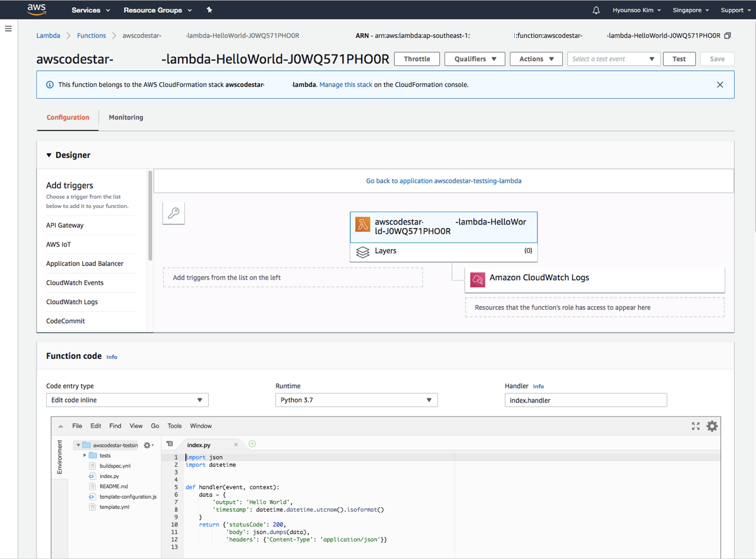Open the Singapore region menu

point(690,10)
